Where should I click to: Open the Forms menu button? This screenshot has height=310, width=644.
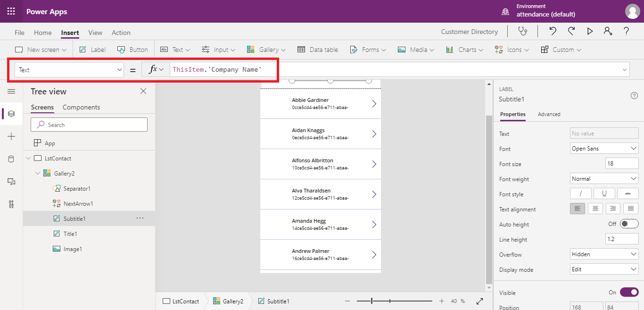368,50
